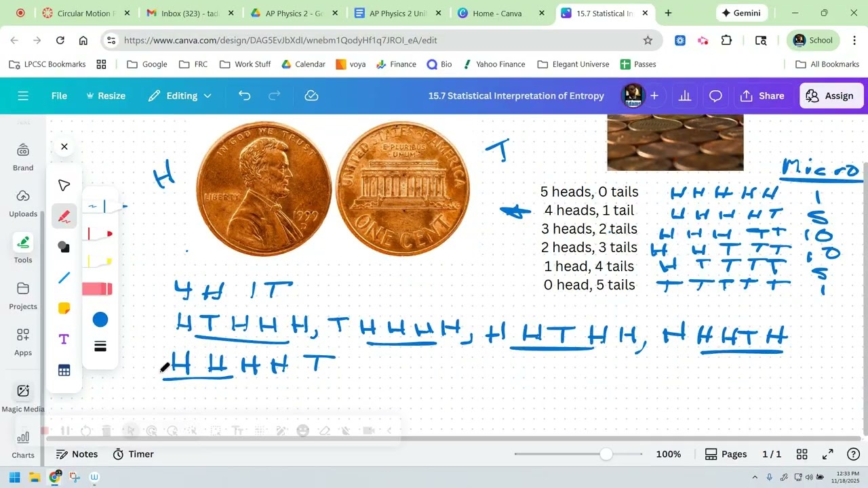The height and width of the screenshot is (488, 868).
Task: Open Apps sidebar panel
Action: [x=23, y=342]
